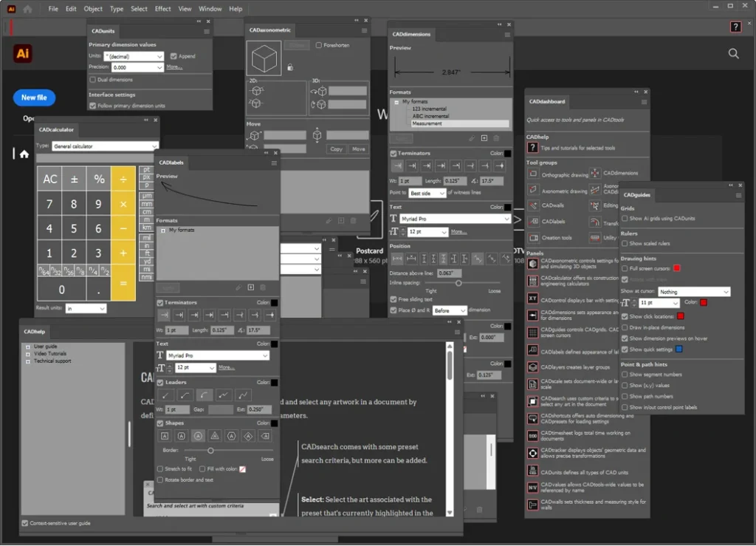Click the search magnifier icon at top right
The width and height of the screenshot is (756, 546).
[733, 53]
